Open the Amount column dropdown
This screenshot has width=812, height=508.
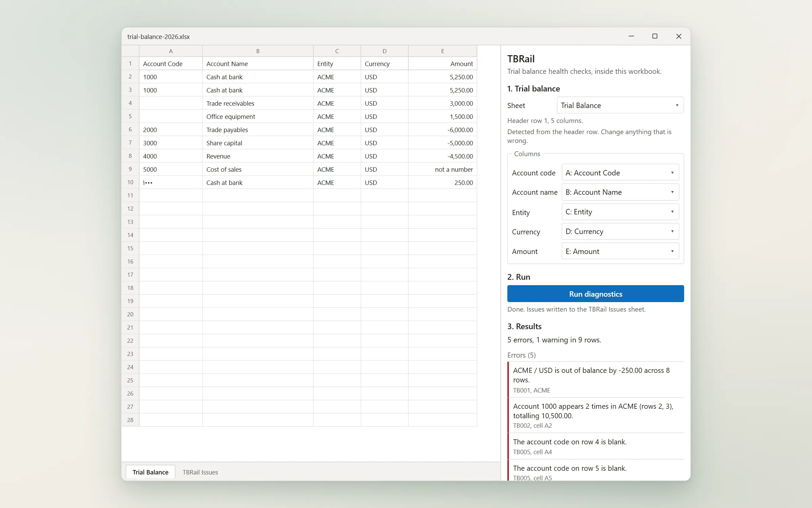pyautogui.click(x=620, y=251)
